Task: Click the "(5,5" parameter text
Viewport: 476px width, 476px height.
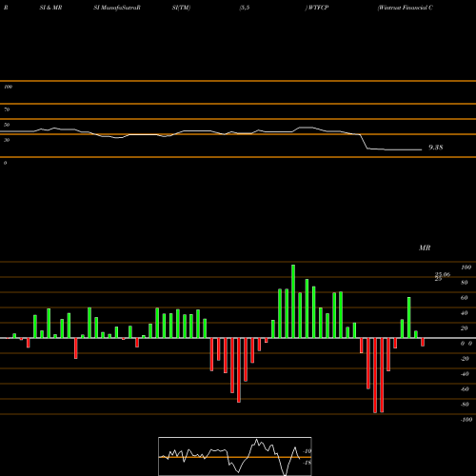Action: click(x=245, y=8)
